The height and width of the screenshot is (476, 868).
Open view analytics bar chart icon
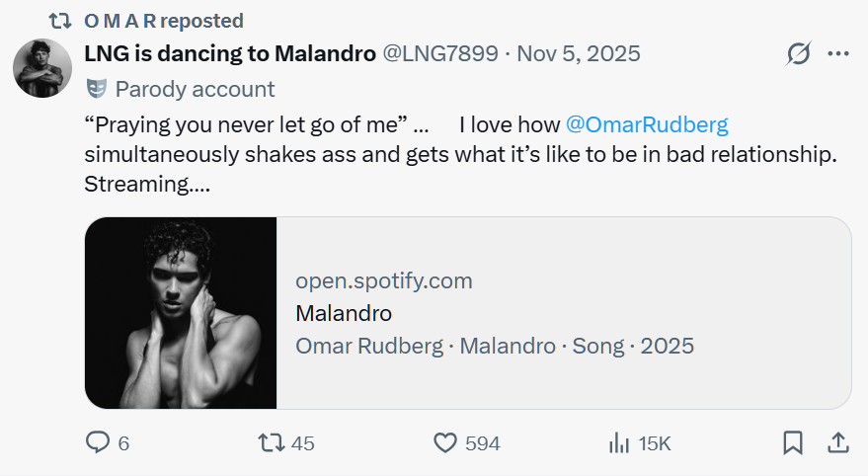click(619, 443)
